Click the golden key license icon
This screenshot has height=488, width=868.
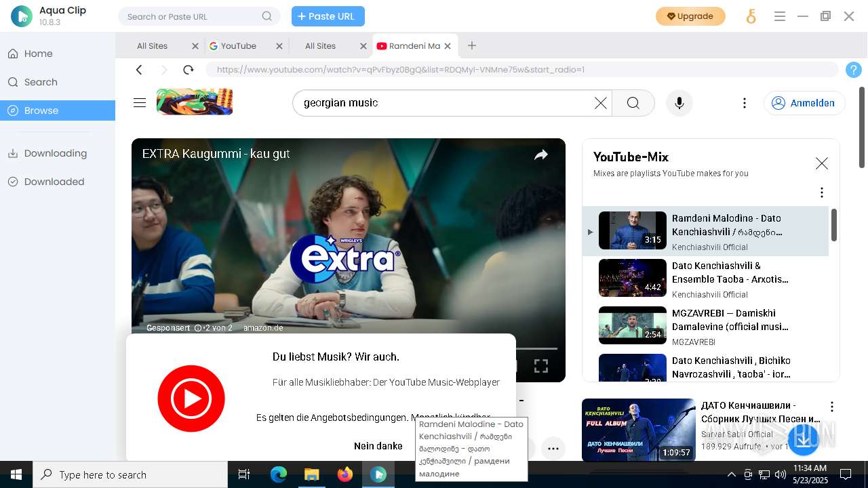click(751, 16)
